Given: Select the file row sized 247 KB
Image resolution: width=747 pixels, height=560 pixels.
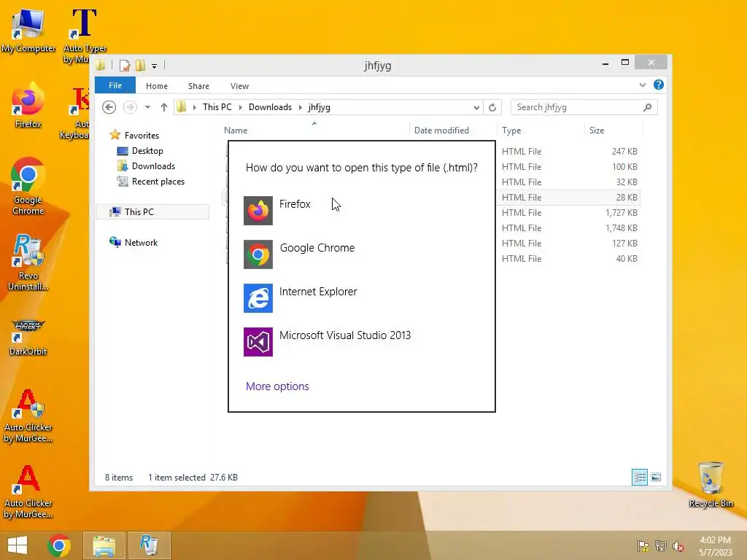Looking at the screenshot, I should (x=569, y=152).
